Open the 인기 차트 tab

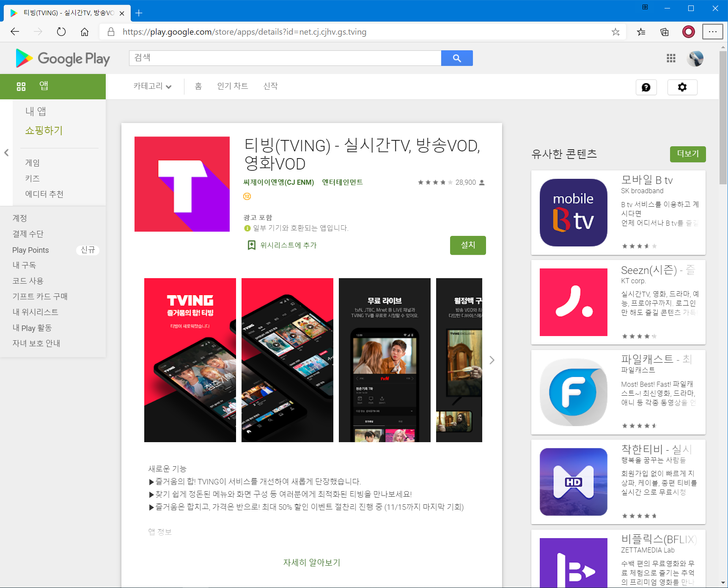coord(233,86)
